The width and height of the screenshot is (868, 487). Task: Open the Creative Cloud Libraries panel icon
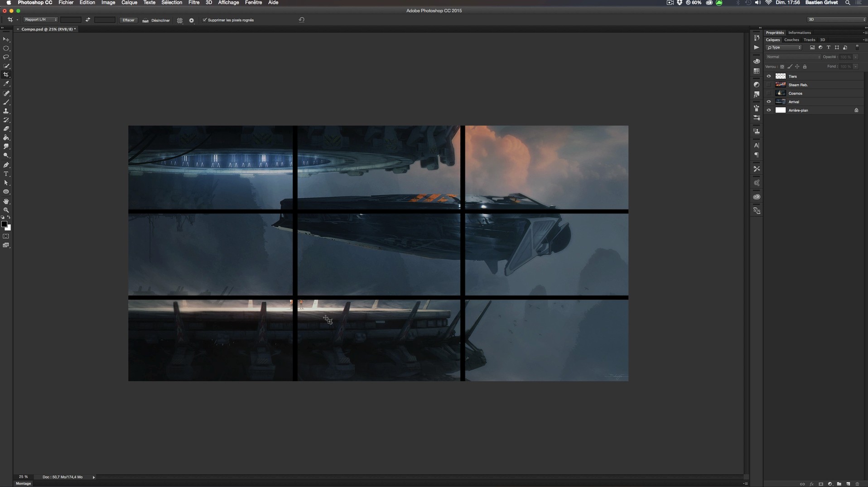[757, 197]
